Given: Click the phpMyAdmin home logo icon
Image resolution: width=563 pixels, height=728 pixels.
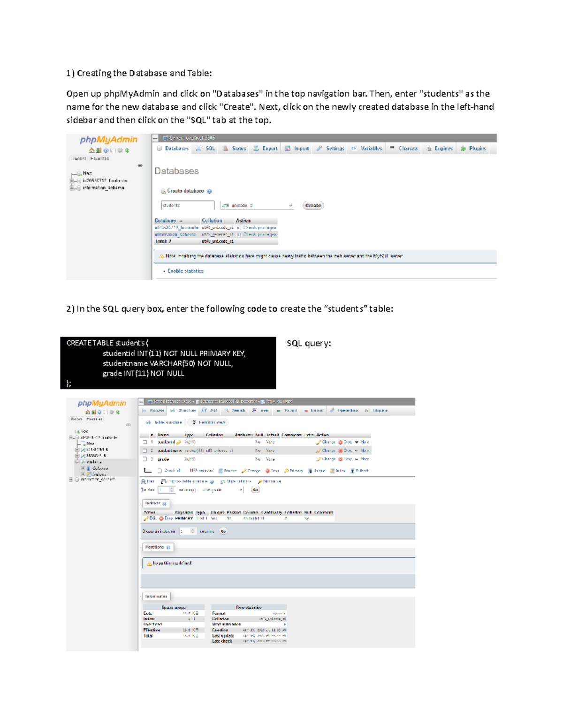Looking at the screenshot, I should pyautogui.click(x=91, y=150).
